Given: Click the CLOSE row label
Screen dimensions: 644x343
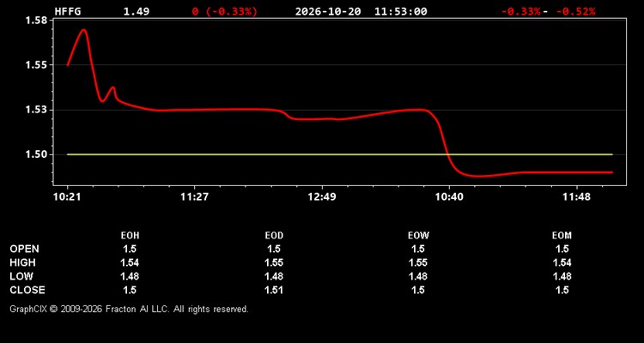Looking at the screenshot, I should (x=27, y=290).
